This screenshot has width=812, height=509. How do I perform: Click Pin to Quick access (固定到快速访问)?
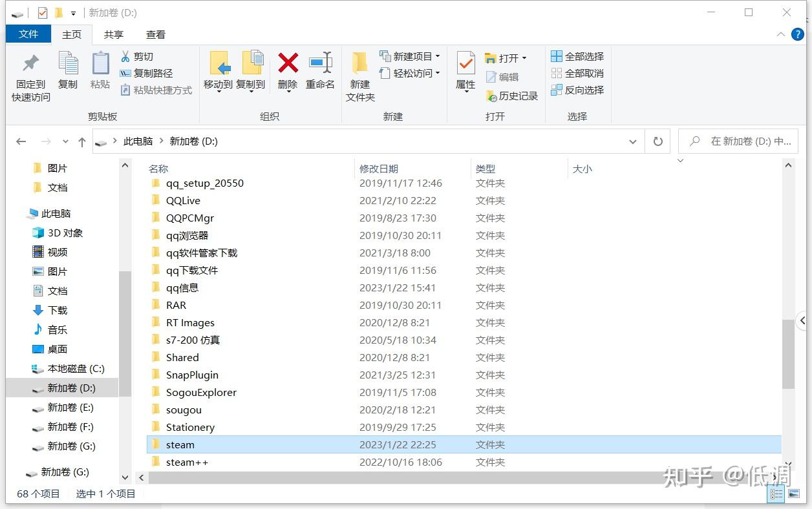point(30,77)
